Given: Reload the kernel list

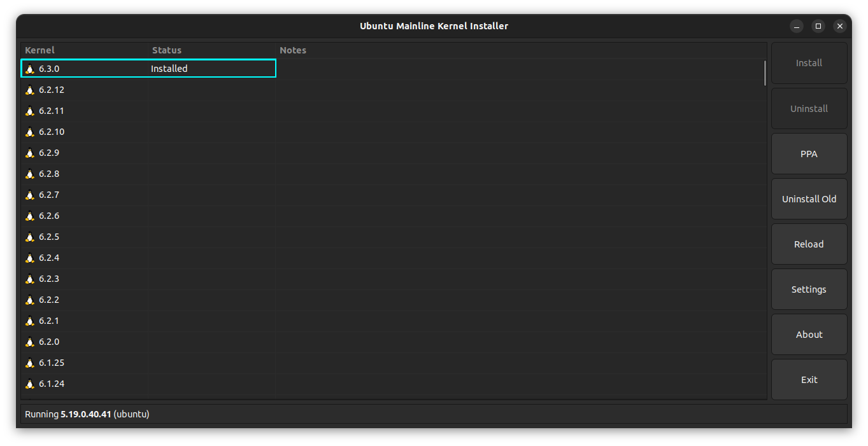Looking at the screenshot, I should tap(809, 244).
